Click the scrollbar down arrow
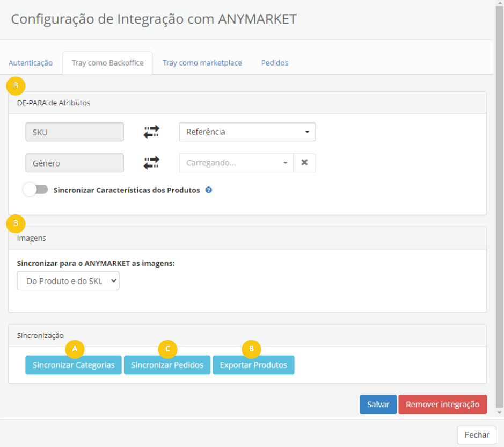Screen dimensions: 504x447 point(499,412)
